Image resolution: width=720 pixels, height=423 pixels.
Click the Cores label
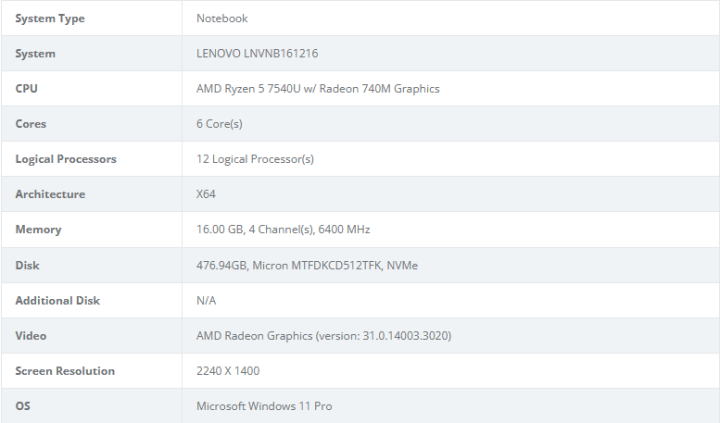[31, 124]
